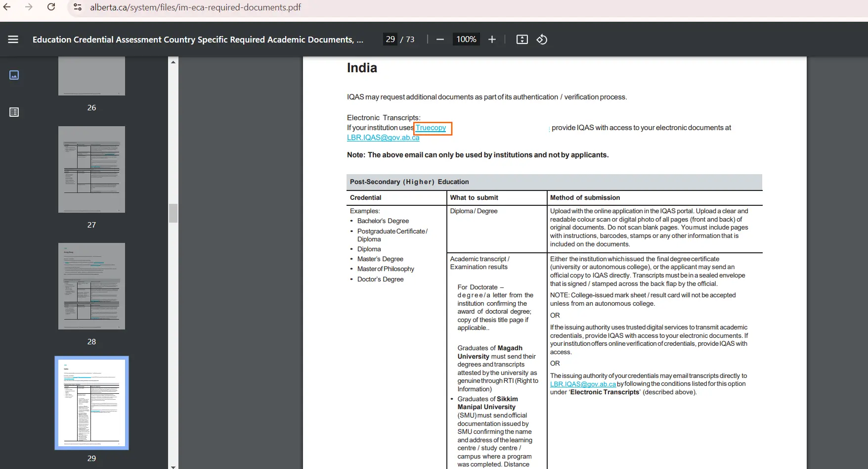Show page thumbnails view in sidebar
Image resolution: width=868 pixels, height=469 pixels.
[14, 75]
